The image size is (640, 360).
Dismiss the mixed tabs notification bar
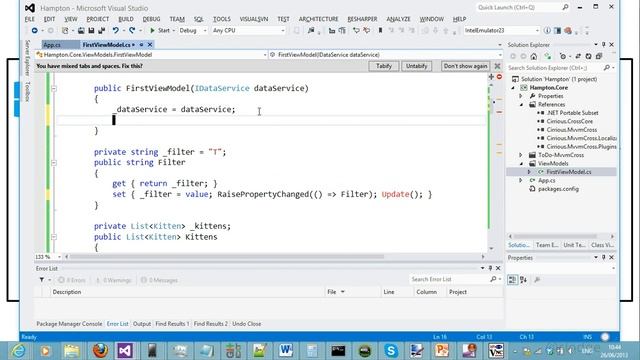click(x=497, y=66)
